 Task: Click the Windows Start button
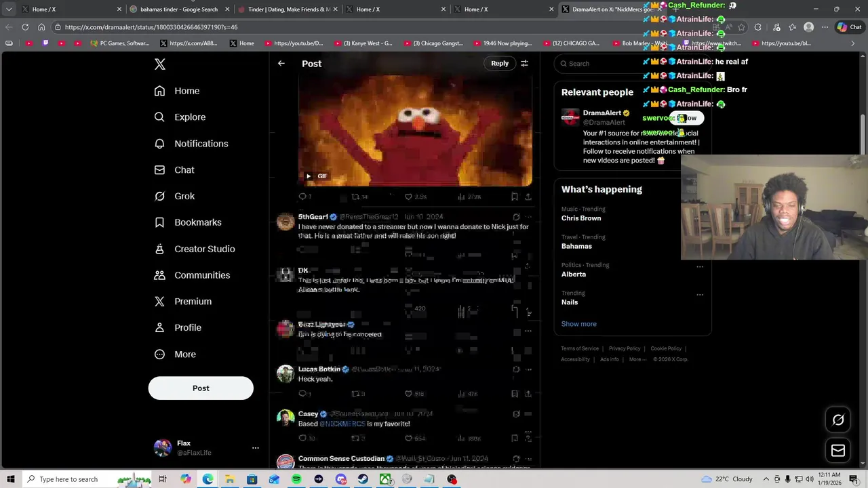(x=10, y=479)
